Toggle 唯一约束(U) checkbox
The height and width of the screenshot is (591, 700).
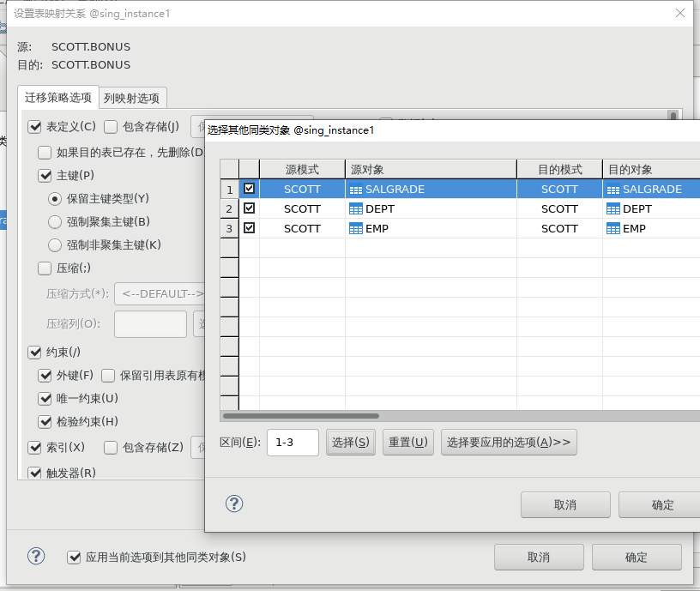click(x=45, y=398)
